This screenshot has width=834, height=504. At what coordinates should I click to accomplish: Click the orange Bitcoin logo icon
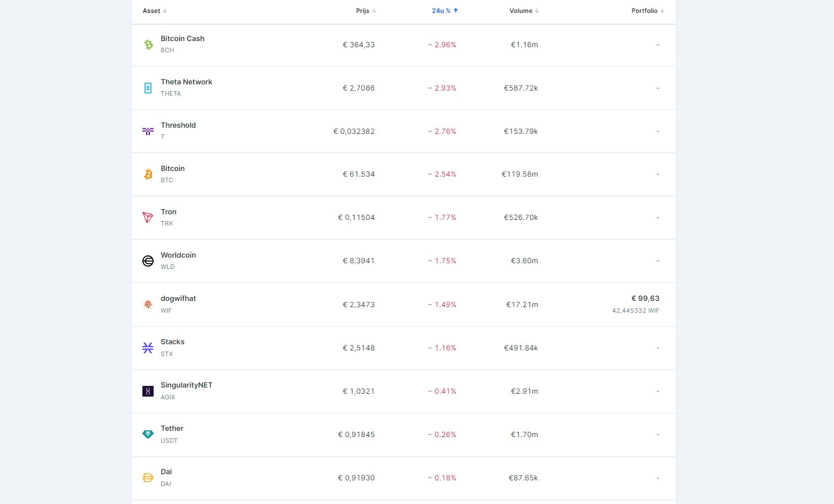(x=148, y=174)
